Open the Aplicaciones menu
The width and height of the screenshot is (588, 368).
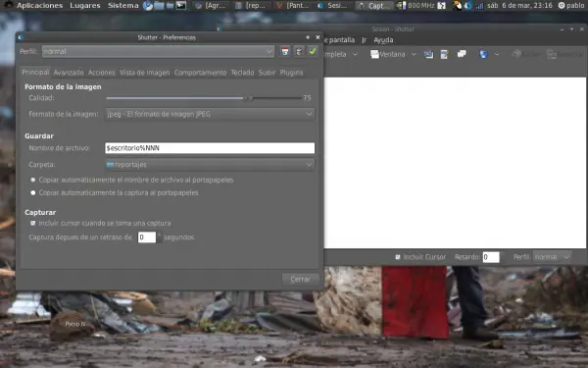[40, 6]
